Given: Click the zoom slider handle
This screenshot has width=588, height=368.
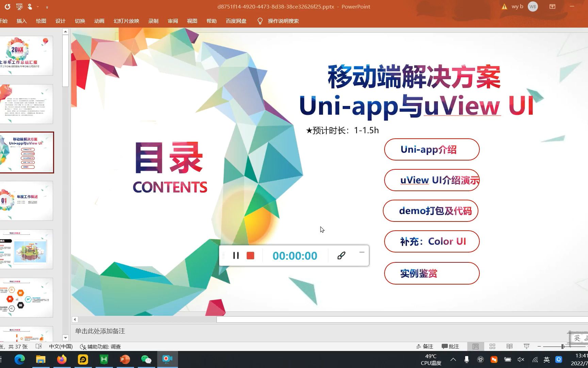Looking at the screenshot, I should [x=562, y=347].
